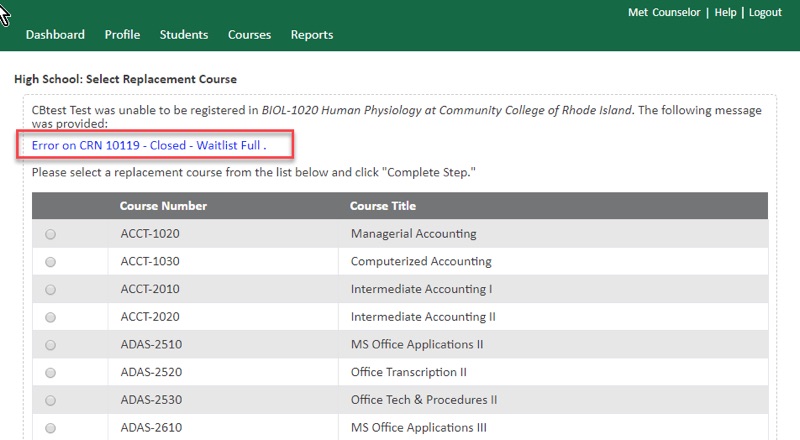Click the Course Number column header
Screen dimensions: 800x440
point(163,206)
